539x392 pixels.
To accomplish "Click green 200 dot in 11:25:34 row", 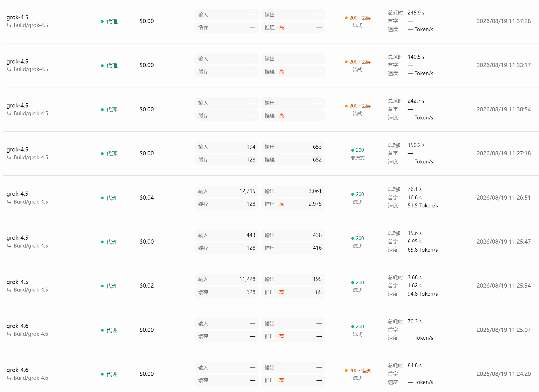I will 353,283.
